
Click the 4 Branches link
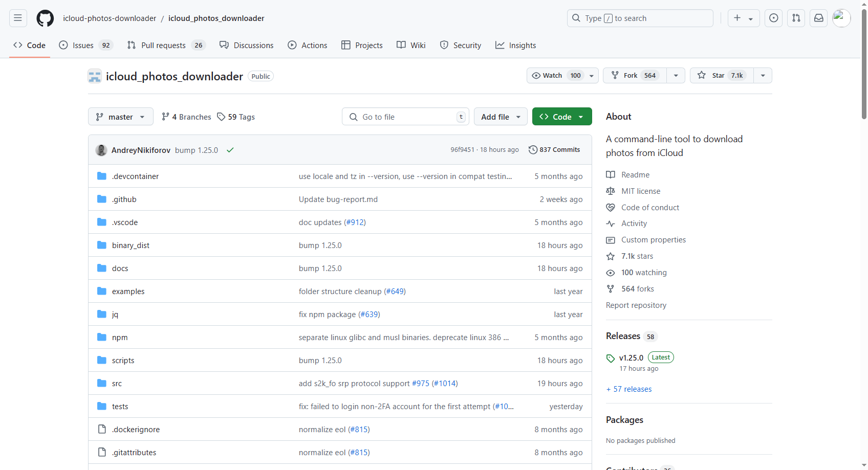tap(186, 117)
